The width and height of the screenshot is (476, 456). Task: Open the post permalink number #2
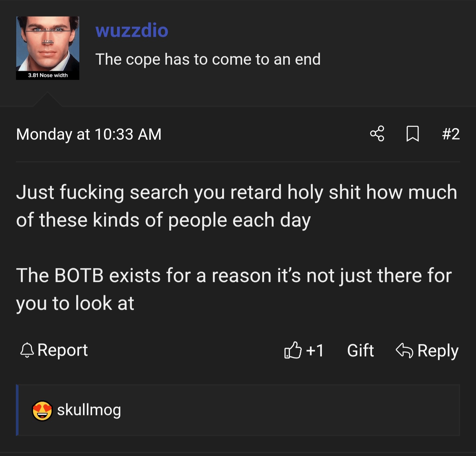(451, 134)
